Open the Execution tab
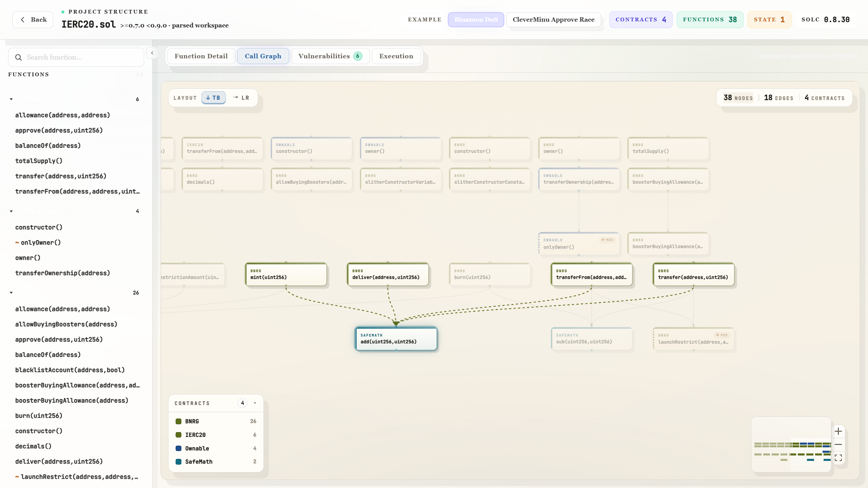Viewport: 868px width, 488px height. click(x=396, y=56)
